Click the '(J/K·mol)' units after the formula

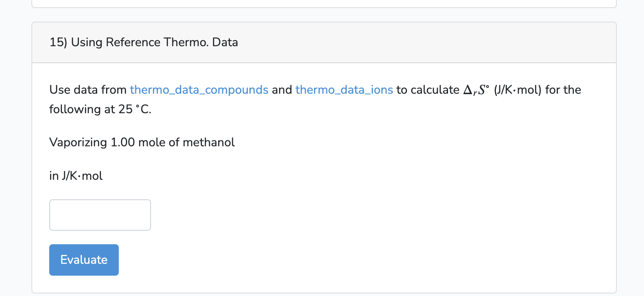[518, 90]
